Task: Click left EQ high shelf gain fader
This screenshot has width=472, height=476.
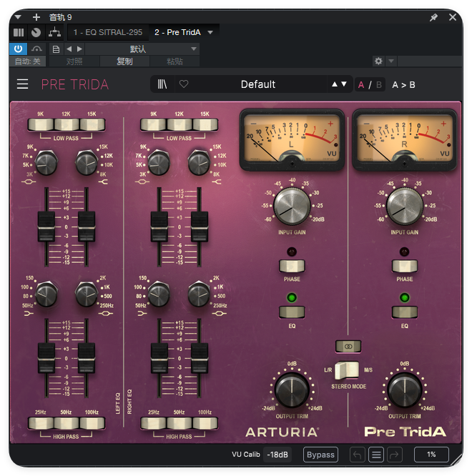Action: tap(87, 227)
